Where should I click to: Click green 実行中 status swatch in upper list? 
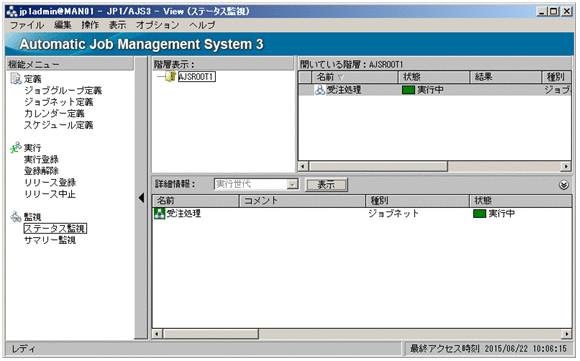[x=408, y=90]
